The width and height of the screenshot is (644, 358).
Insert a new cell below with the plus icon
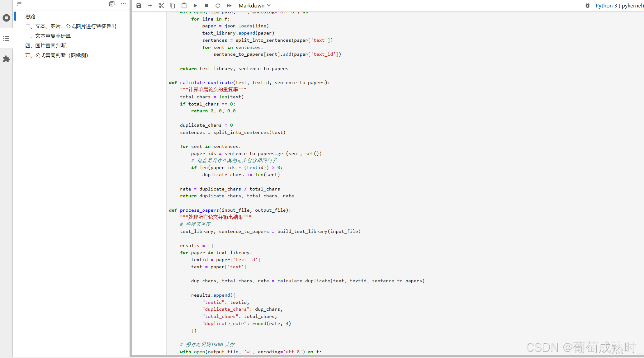150,6
